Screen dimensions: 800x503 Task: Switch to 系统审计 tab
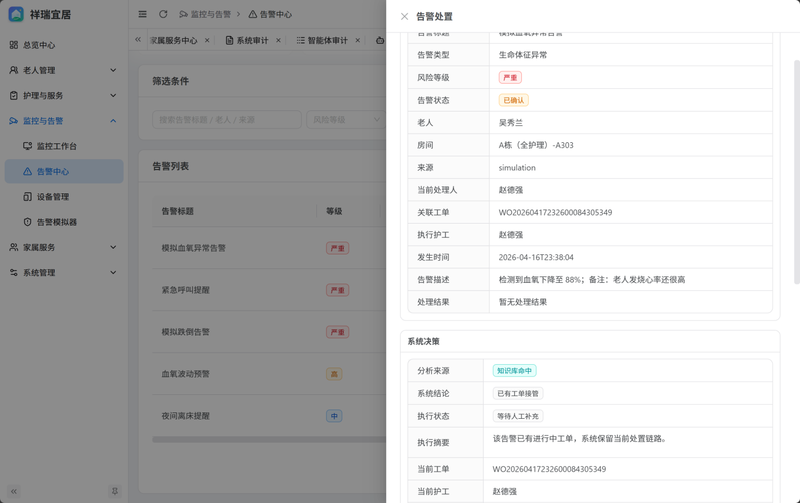tap(247, 40)
